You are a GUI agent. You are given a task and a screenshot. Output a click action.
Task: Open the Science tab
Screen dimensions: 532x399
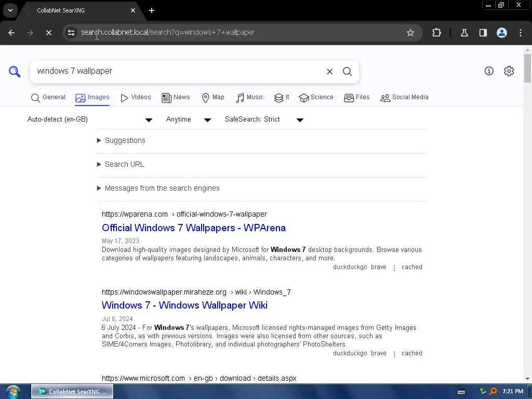click(x=316, y=97)
